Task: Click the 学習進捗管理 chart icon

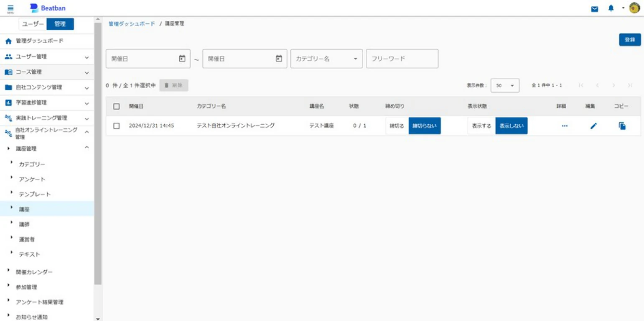Action: pyautogui.click(x=8, y=103)
